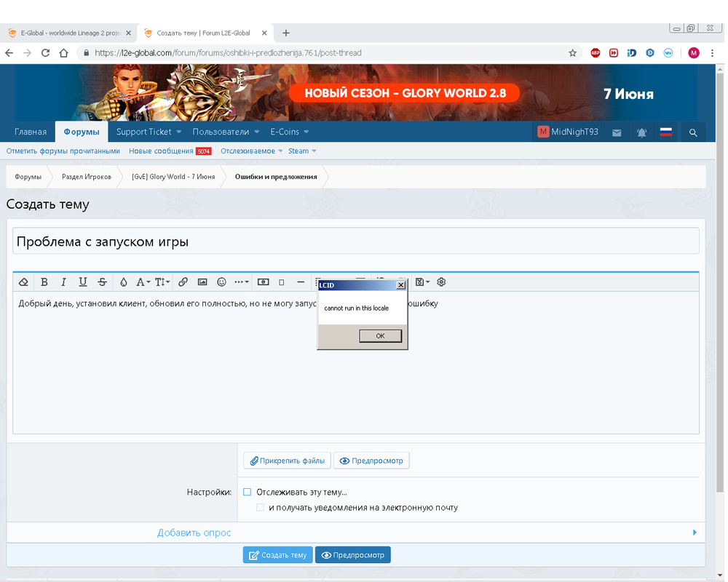The width and height of the screenshot is (728, 582).
Task: Open the private messages envelope icon
Action: pos(617,132)
